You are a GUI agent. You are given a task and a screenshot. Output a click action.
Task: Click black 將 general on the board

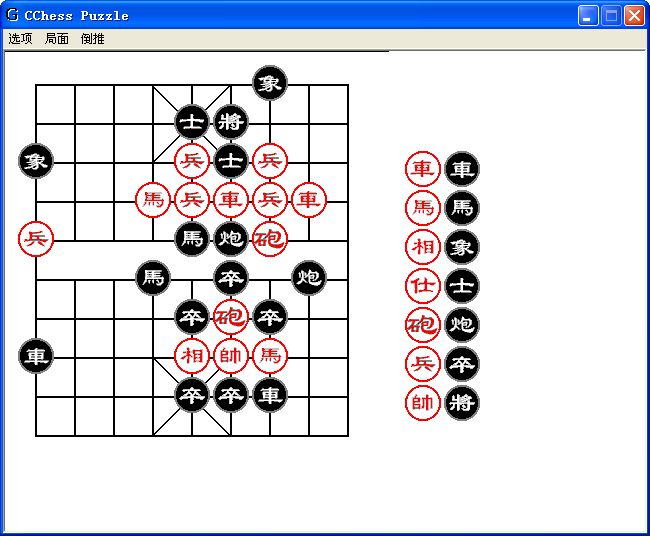click(x=231, y=122)
